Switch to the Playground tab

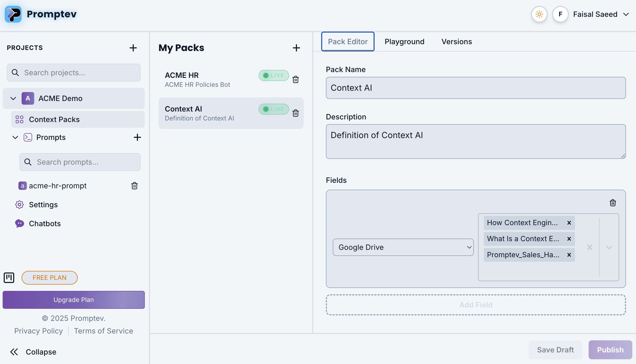pos(404,42)
